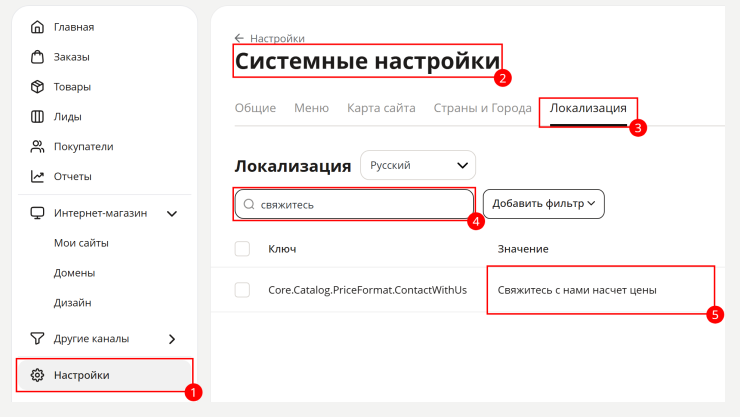The width and height of the screenshot is (740, 417).
Task: Switch to Страны и Города tab
Action: (x=482, y=108)
